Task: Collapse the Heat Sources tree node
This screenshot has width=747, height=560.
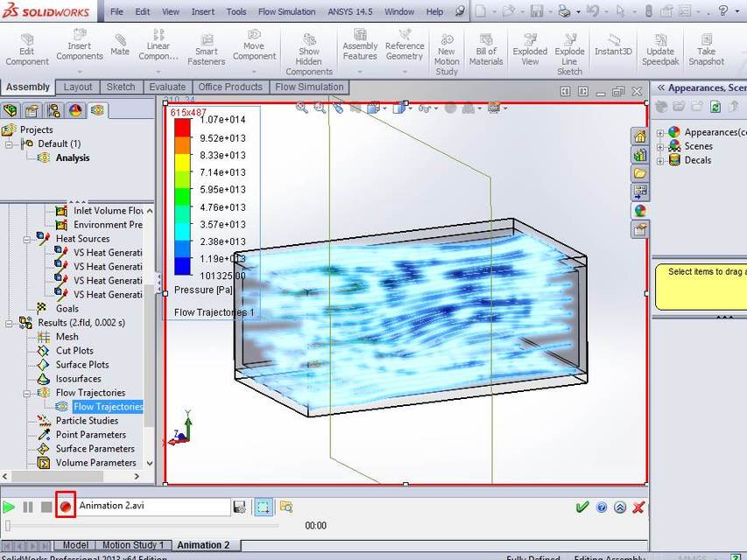Action: tap(25, 238)
